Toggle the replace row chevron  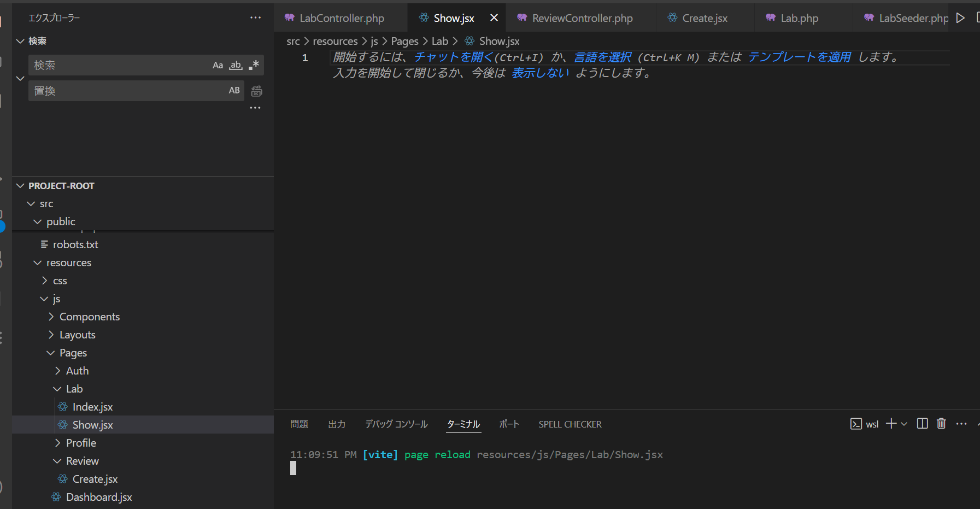click(x=20, y=78)
